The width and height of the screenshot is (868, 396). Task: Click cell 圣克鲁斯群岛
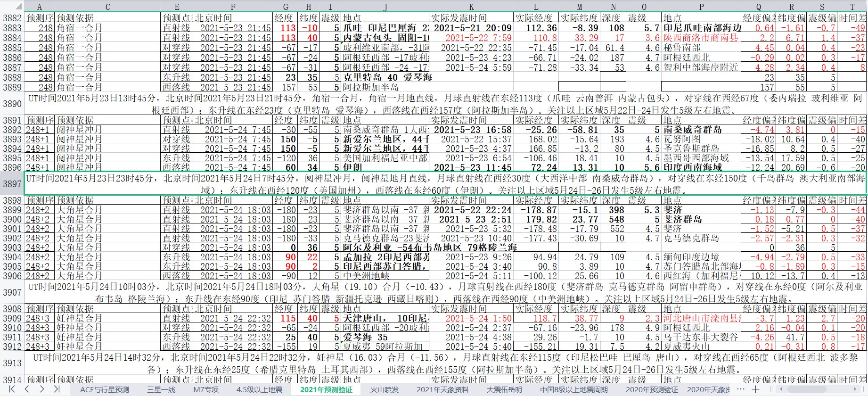tap(701, 148)
